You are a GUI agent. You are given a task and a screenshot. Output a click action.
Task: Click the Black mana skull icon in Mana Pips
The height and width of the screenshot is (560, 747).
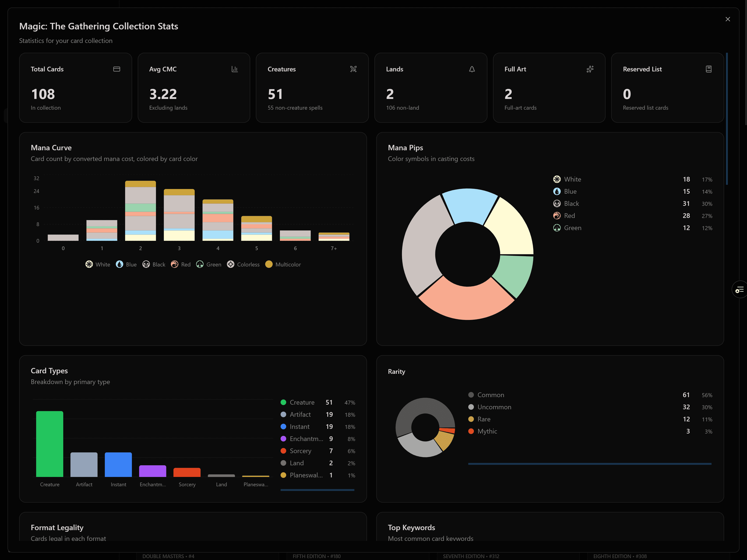(x=557, y=203)
